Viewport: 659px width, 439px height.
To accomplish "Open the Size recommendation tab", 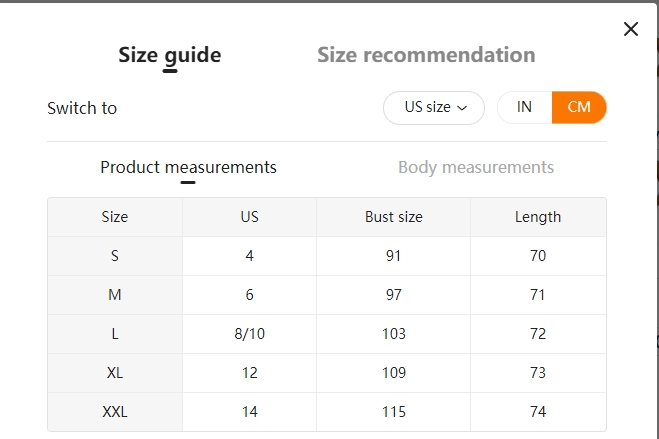I will pos(426,55).
